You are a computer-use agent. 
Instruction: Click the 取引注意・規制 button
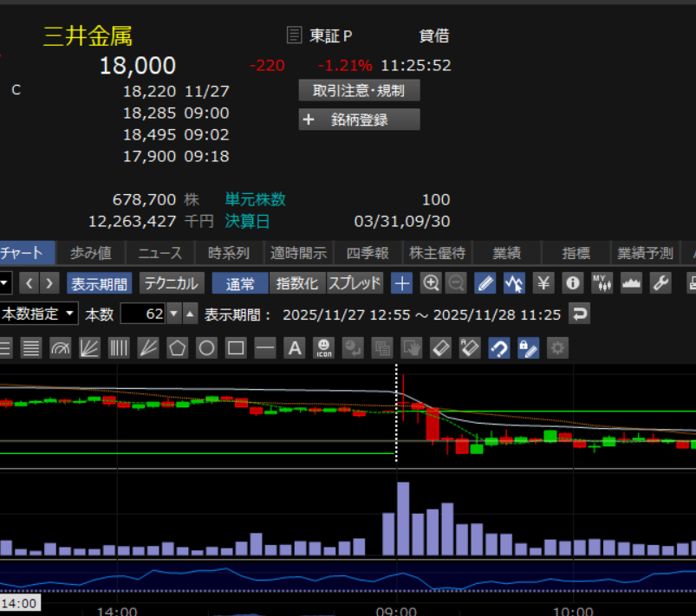point(360,90)
